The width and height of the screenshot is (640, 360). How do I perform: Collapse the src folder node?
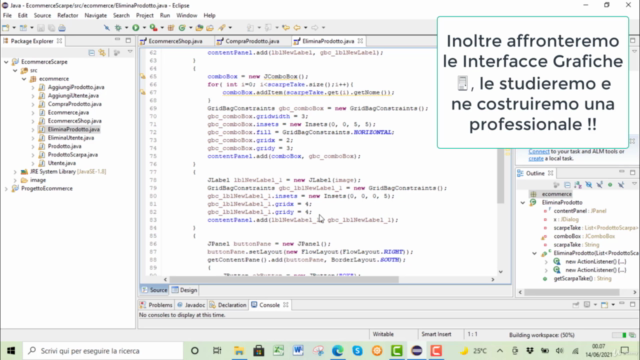(15, 71)
